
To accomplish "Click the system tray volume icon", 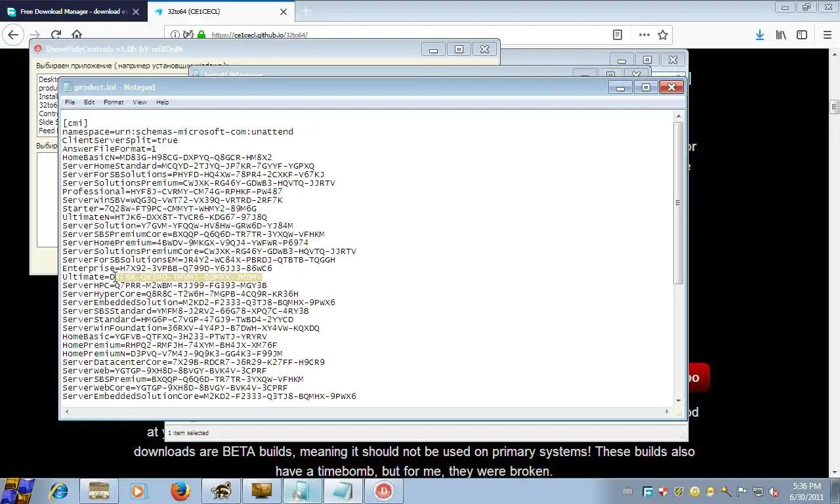I will point(774,491).
